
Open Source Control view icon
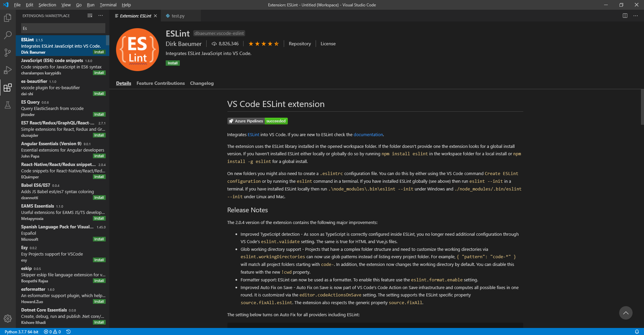click(x=8, y=52)
